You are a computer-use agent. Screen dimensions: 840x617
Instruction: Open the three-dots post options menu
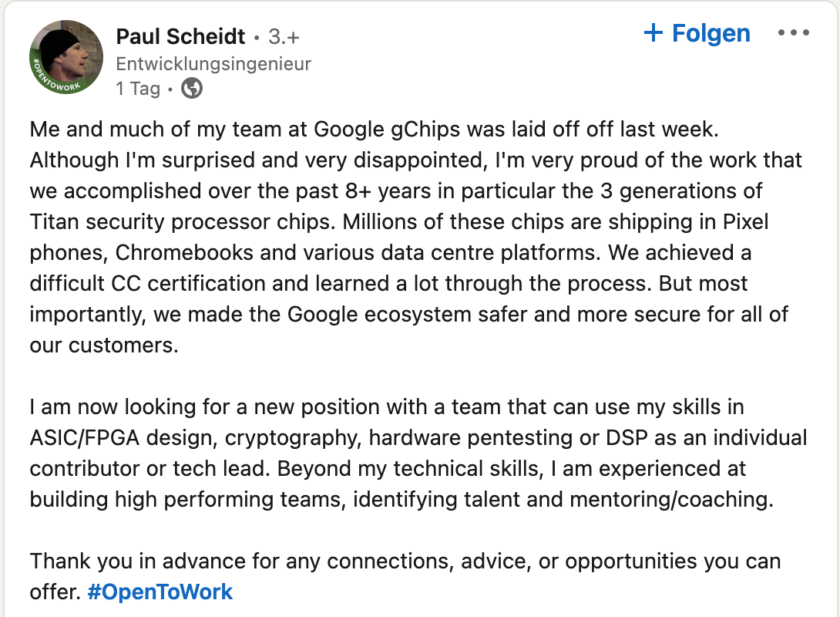pos(794,33)
